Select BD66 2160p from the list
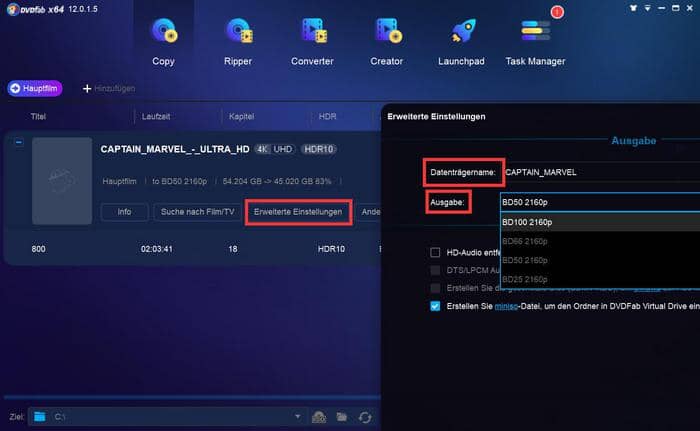This screenshot has width=700, height=431. tap(600, 241)
